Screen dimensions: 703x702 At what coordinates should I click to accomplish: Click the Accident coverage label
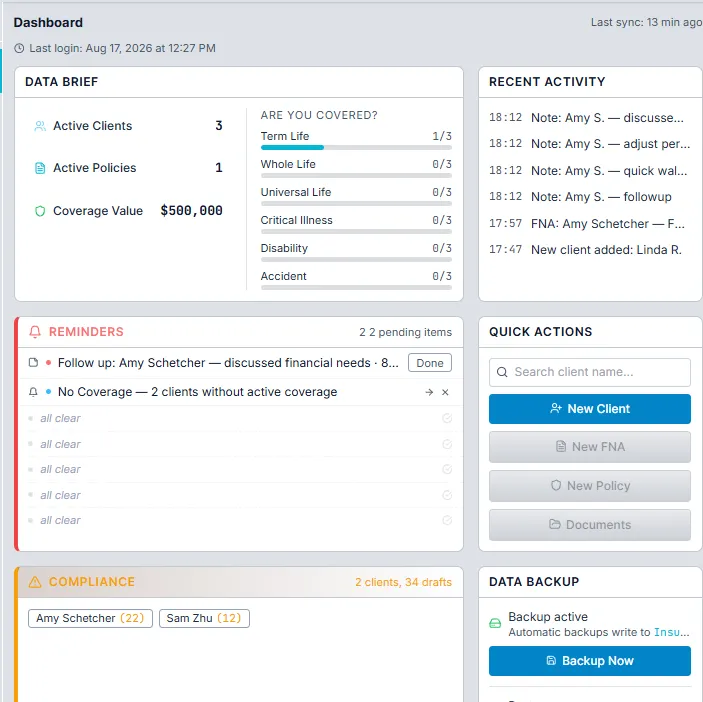283,276
